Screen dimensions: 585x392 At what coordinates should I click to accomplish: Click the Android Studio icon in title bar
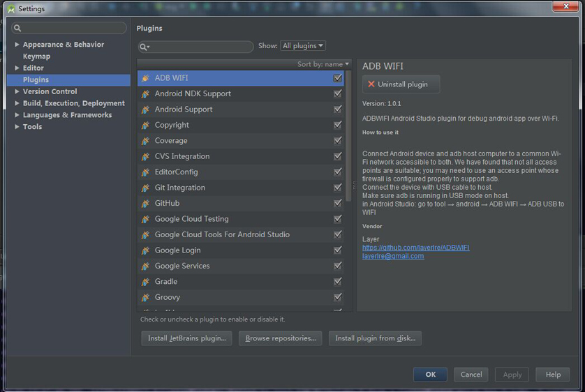click(x=11, y=8)
